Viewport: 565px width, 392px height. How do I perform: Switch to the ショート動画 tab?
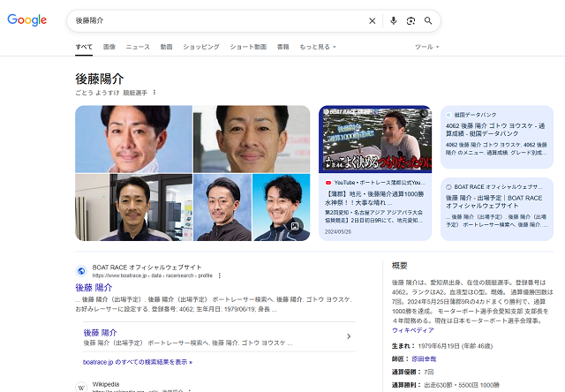tap(248, 47)
